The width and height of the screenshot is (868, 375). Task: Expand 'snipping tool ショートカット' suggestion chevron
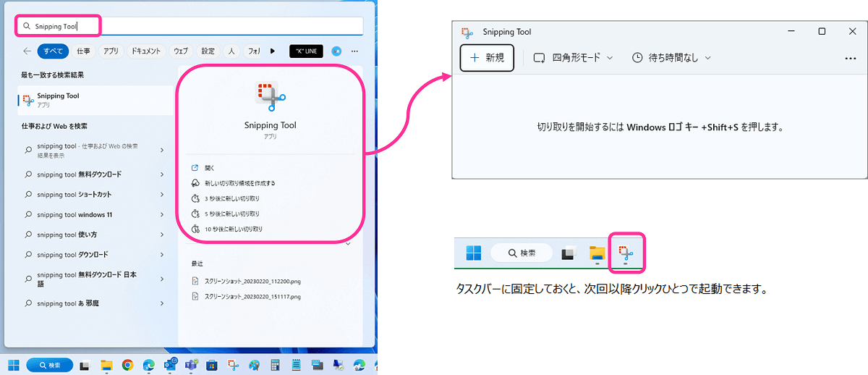161,194
